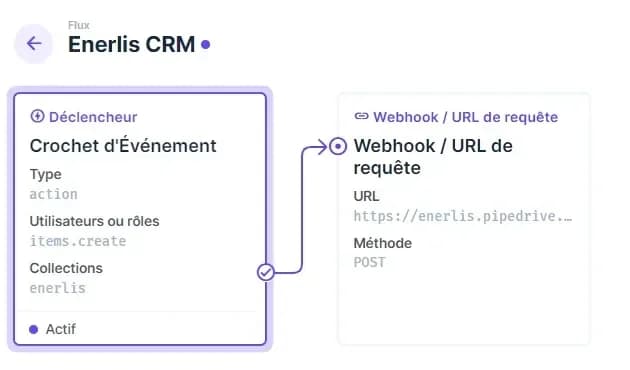Click the POST method value
This screenshot has height=370, width=630.
click(x=369, y=262)
